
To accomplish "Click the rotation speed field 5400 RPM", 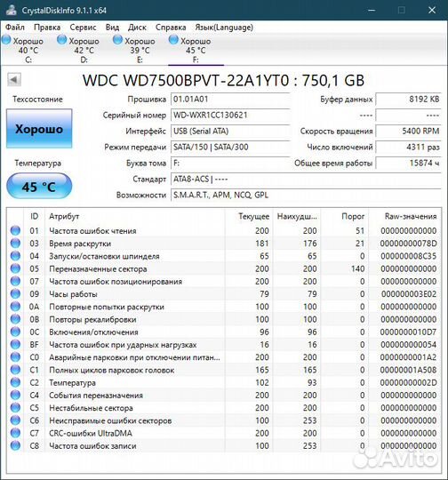I will pyautogui.click(x=408, y=131).
